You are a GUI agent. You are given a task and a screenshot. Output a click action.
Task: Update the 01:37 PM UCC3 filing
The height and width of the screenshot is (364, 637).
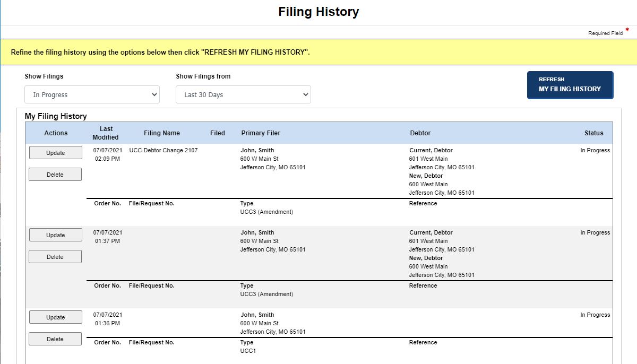[55, 235]
